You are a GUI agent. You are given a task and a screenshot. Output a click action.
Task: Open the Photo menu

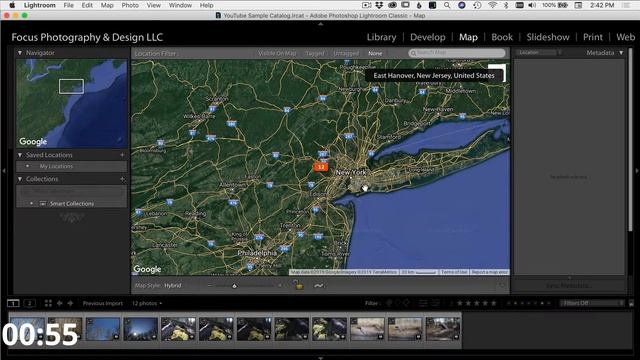[130, 5]
